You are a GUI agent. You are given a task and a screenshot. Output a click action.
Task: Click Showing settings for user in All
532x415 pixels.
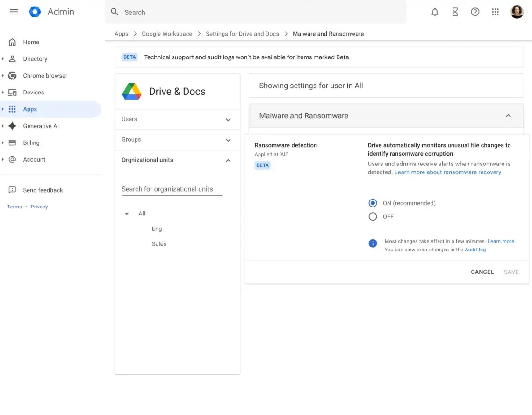click(311, 86)
